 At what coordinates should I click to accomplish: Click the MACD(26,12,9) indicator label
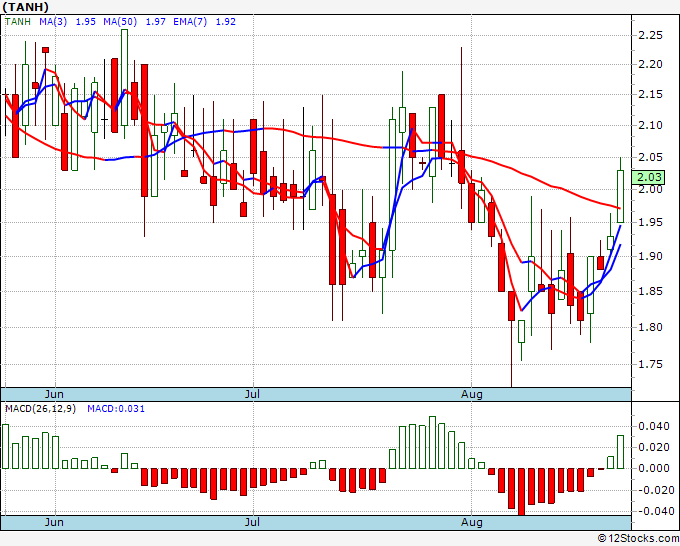[40, 409]
